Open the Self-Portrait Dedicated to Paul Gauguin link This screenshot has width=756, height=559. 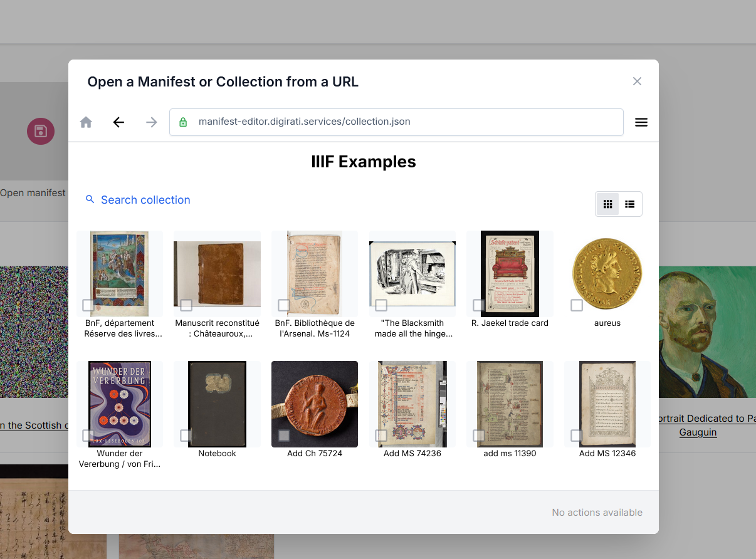click(698, 425)
